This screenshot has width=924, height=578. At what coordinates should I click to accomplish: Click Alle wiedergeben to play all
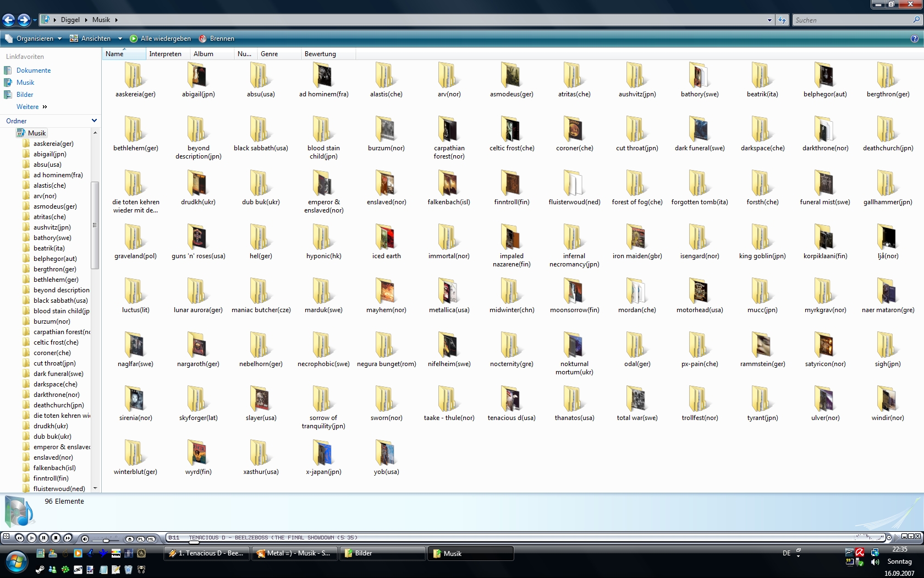click(161, 39)
